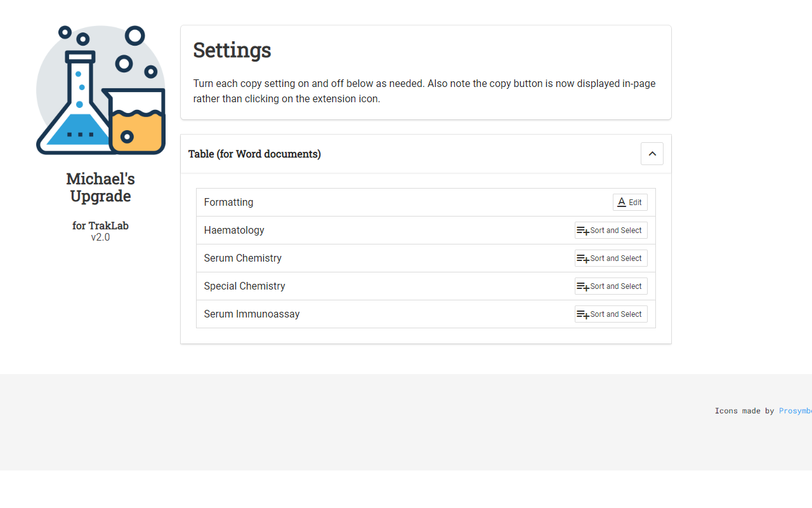Select the Serum Immunoassay row label

(251, 314)
